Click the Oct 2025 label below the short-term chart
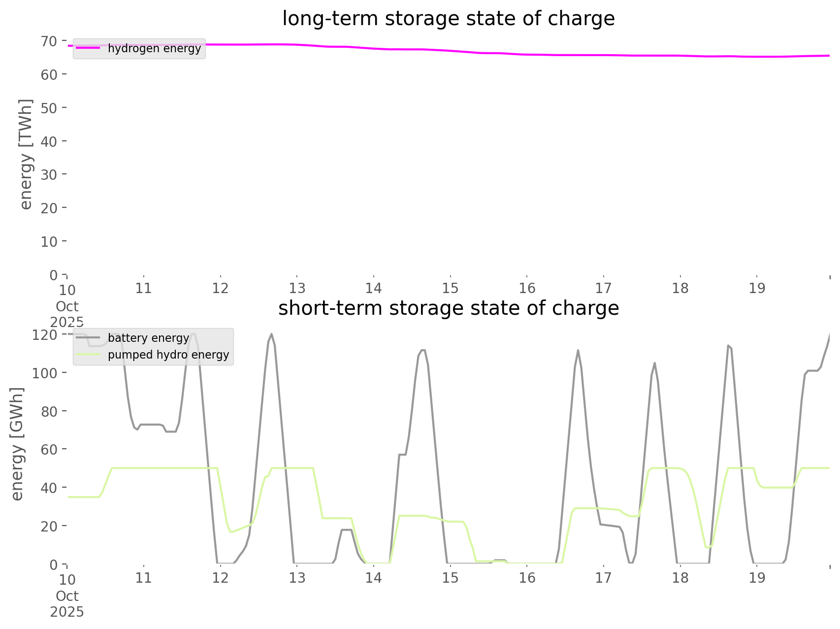Screen dimensions: 840x629 coord(67,604)
